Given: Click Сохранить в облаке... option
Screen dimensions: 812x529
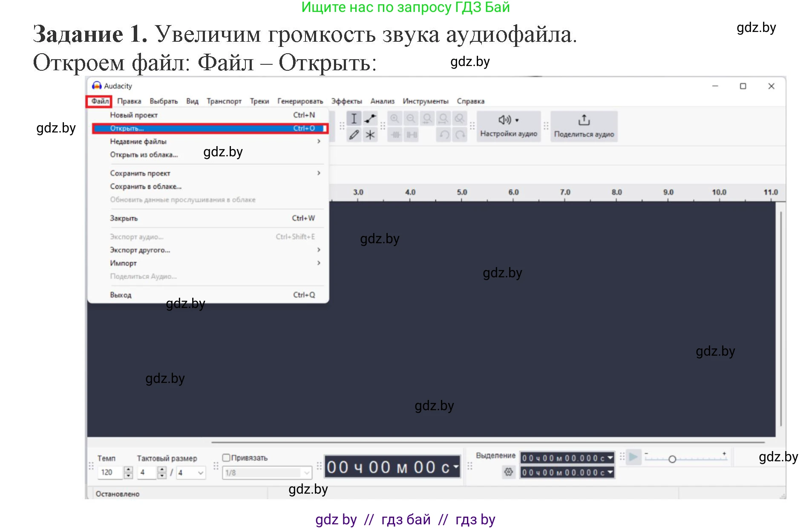Looking at the screenshot, I should click(x=145, y=186).
